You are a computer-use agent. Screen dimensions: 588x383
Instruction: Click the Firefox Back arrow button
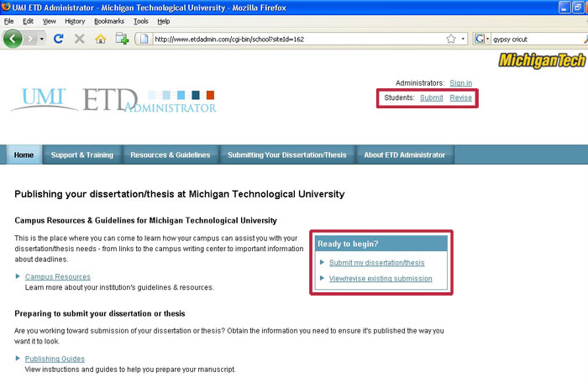click(13, 39)
